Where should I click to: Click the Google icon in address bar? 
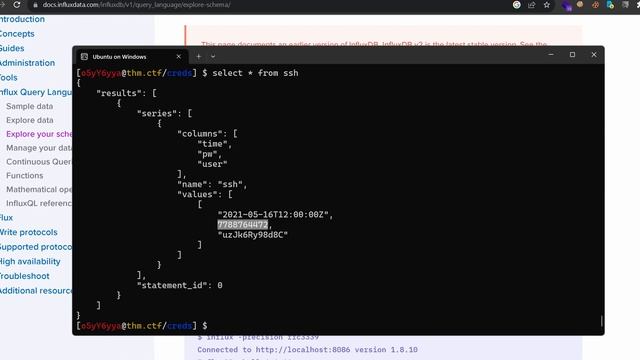(x=516, y=5)
